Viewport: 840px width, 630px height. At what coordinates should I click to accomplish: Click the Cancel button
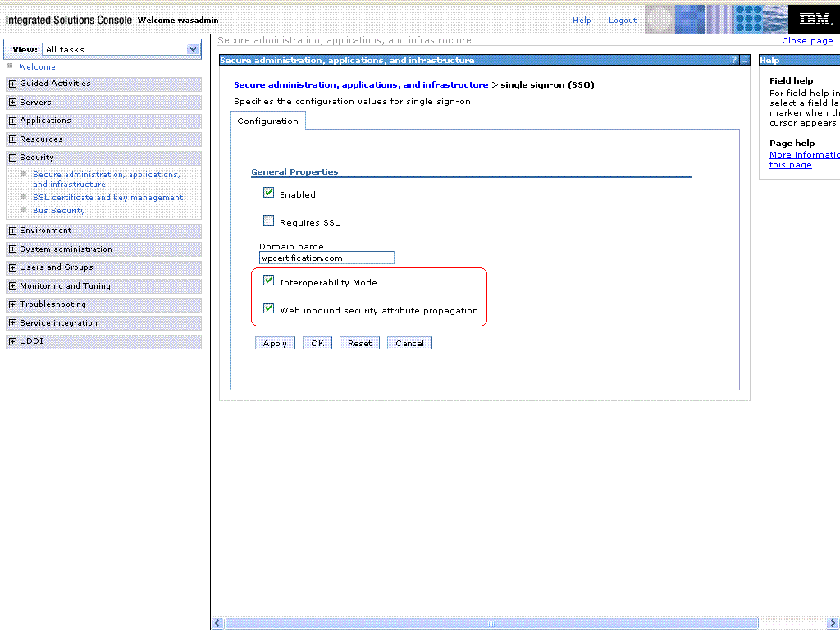click(x=409, y=343)
